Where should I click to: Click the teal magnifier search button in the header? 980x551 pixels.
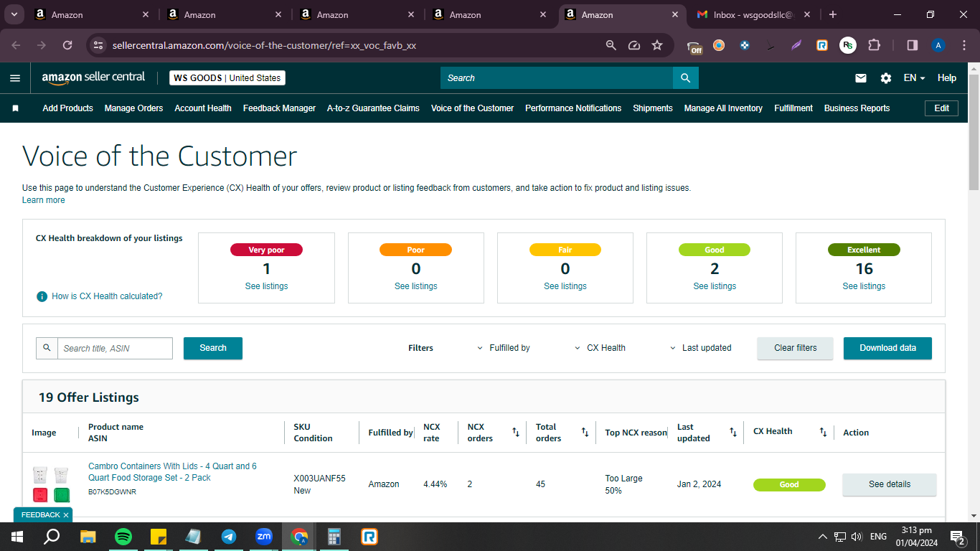[x=686, y=78]
